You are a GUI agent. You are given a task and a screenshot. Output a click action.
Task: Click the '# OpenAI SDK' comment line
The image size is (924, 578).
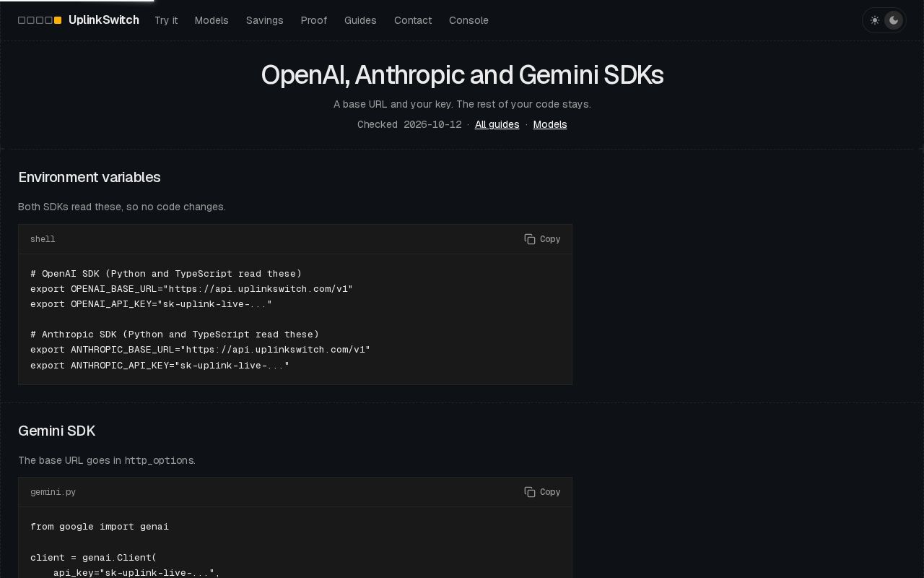click(166, 274)
